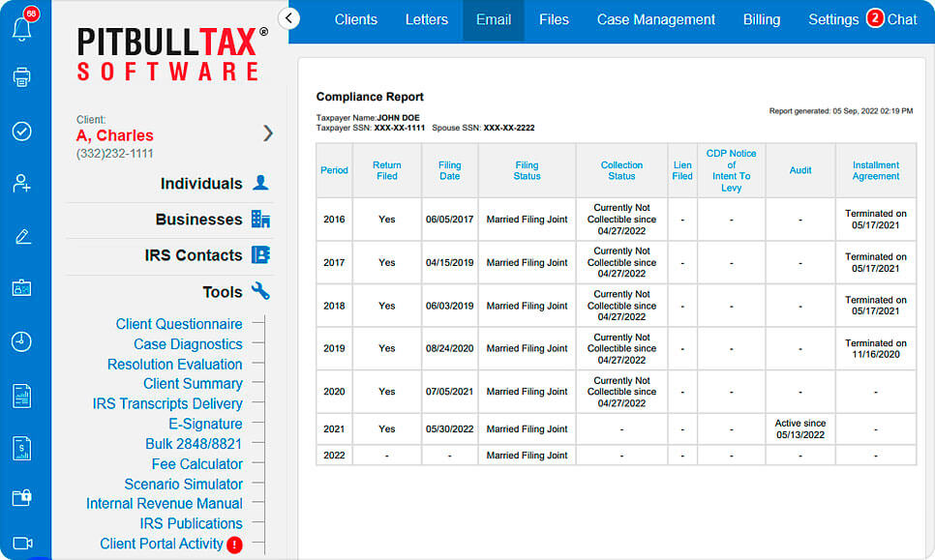Image resolution: width=935 pixels, height=560 pixels.
Task: Click the CDP Notice of Intent To Levy header
Action: (x=731, y=170)
